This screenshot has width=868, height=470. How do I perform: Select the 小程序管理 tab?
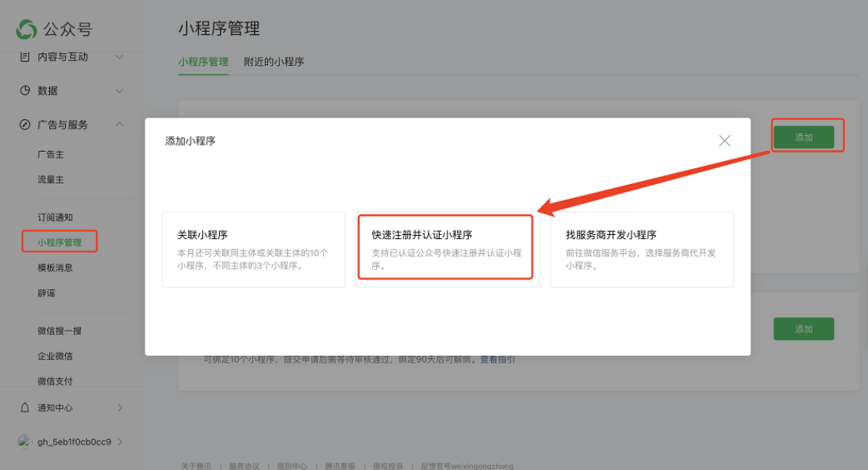click(x=203, y=62)
